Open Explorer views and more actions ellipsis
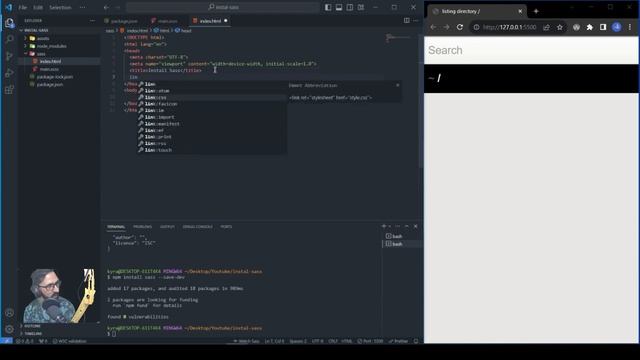640x360 pixels. click(93, 20)
